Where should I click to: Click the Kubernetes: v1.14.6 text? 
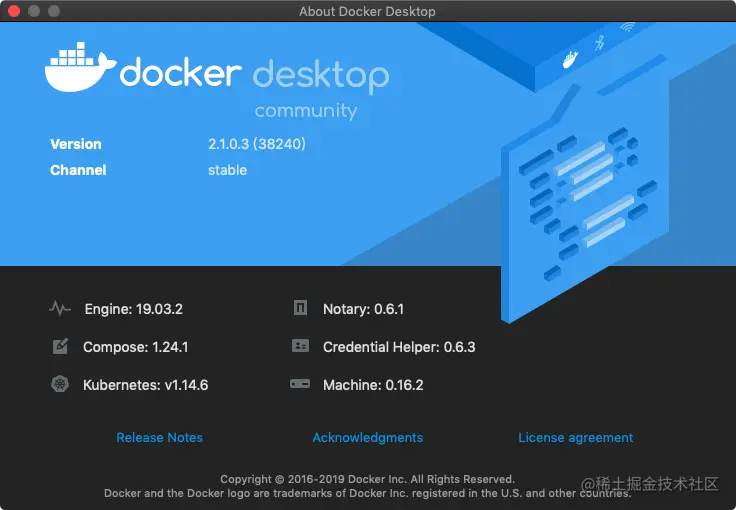tap(146, 385)
